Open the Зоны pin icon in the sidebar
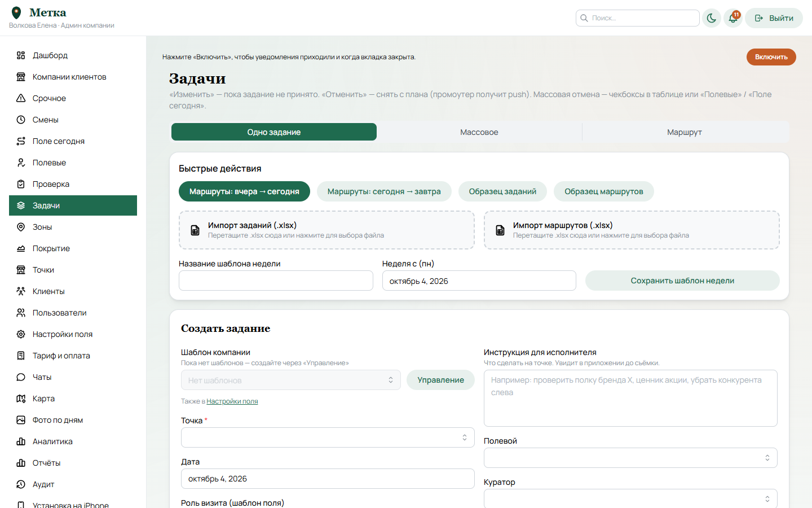 [x=21, y=227]
